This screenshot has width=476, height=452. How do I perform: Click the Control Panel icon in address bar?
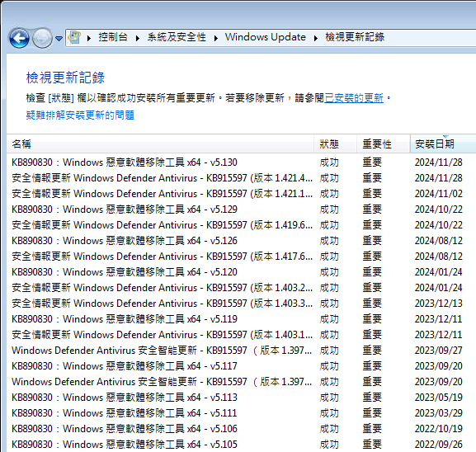(74, 37)
